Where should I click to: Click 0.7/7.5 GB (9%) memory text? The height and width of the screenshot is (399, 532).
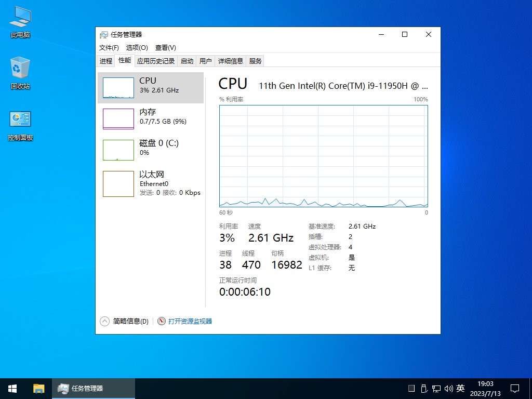click(163, 121)
